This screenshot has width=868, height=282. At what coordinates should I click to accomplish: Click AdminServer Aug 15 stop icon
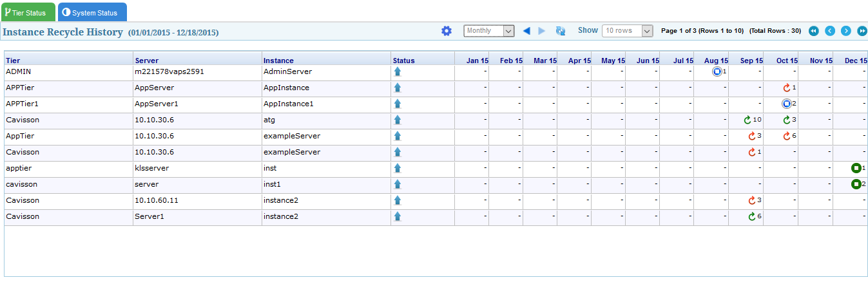click(717, 71)
